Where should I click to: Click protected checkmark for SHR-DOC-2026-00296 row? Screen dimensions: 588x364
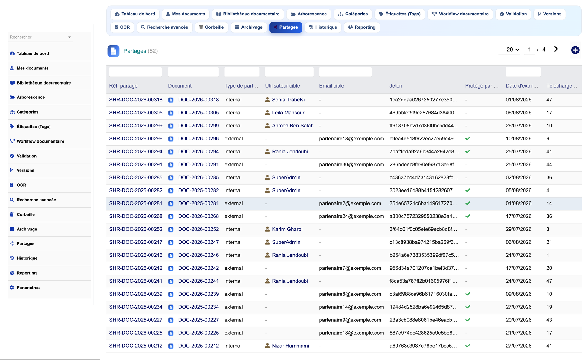[x=468, y=139]
